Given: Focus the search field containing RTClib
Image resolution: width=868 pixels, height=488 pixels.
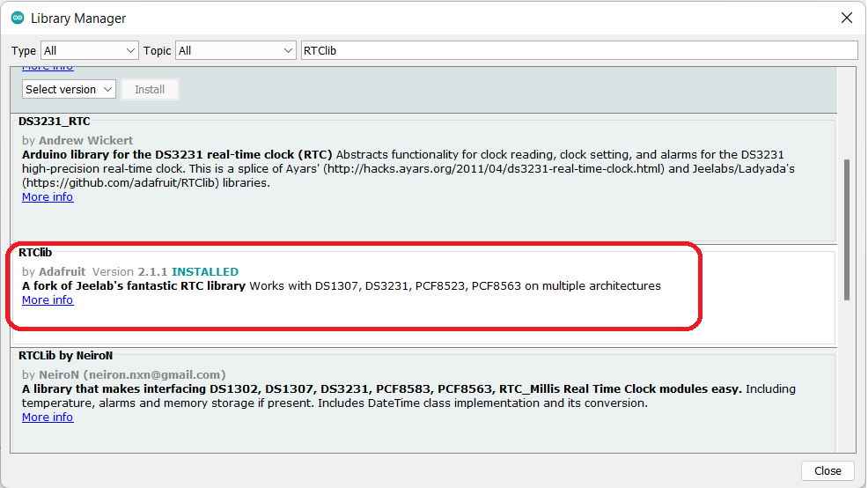Looking at the screenshot, I should click(579, 50).
